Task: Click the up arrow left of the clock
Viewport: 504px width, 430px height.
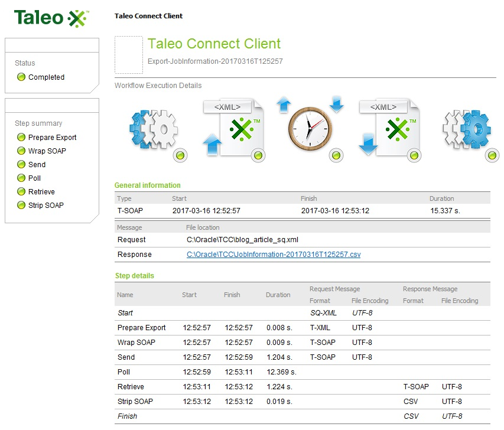Action: pyautogui.click(x=284, y=105)
